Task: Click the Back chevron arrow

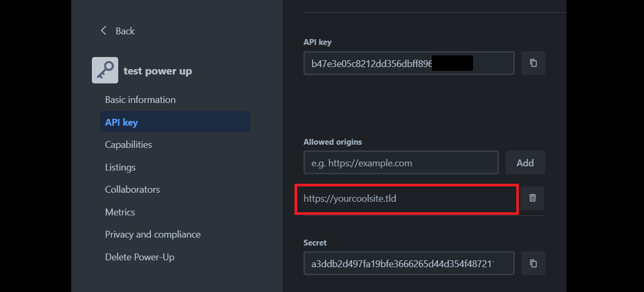Action: tap(103, 31)
